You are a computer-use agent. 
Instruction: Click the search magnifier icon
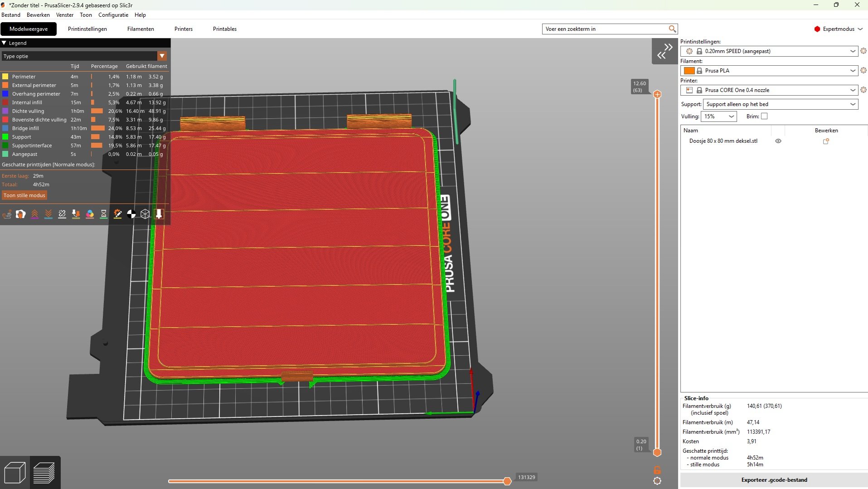point(672,29)
